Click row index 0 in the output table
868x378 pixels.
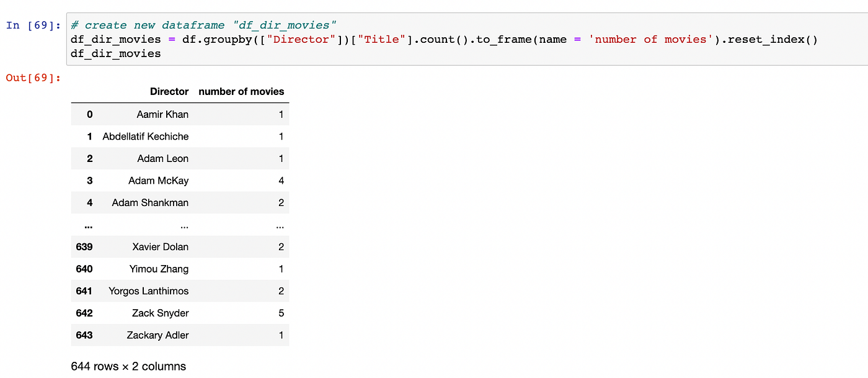click(x=89, y=114)
